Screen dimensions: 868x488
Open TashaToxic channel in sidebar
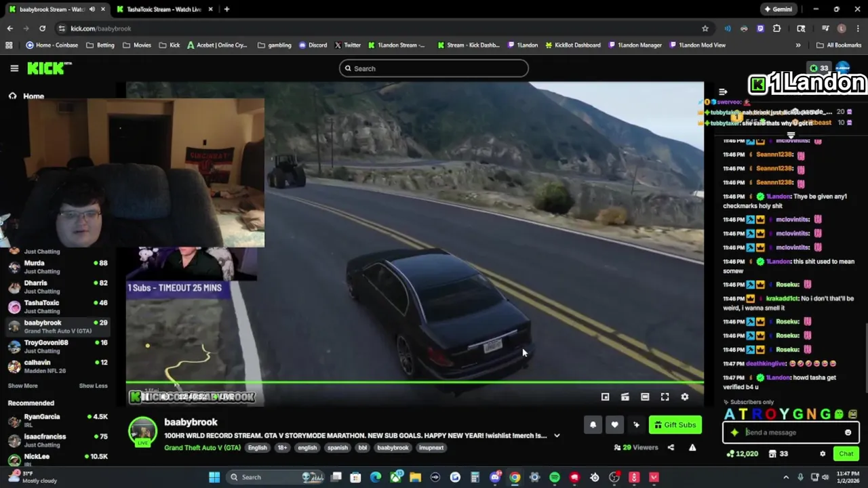(x=58, y=307)
